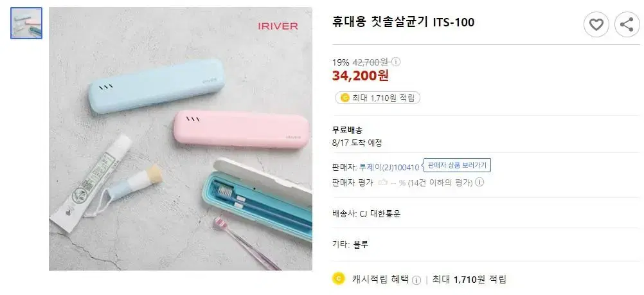This screenshot has width=644, height=295.
Task: Click the IRIVER logo on product image
Action: pyautogui.click(x=278, y=26)
